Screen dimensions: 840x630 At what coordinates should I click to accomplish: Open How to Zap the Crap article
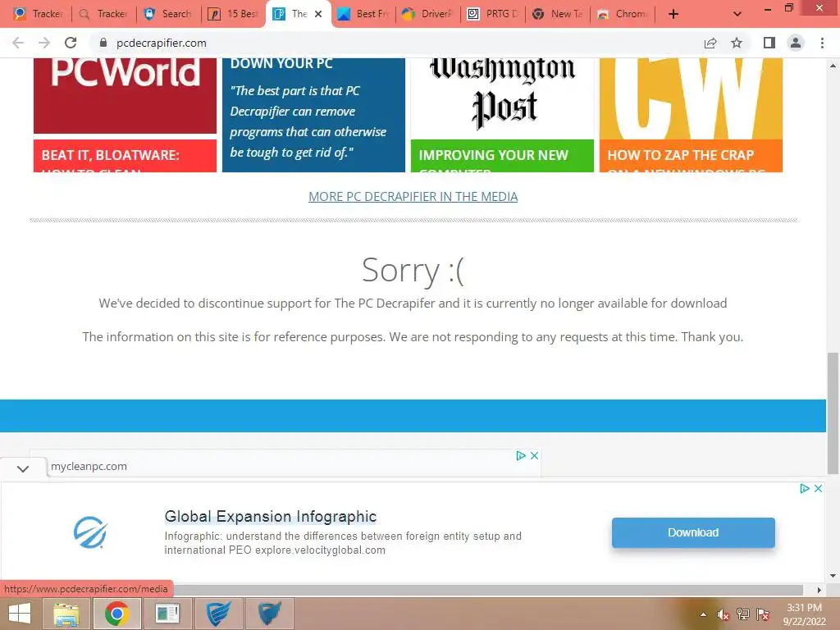pyautogui.click(x=691, y=156)
